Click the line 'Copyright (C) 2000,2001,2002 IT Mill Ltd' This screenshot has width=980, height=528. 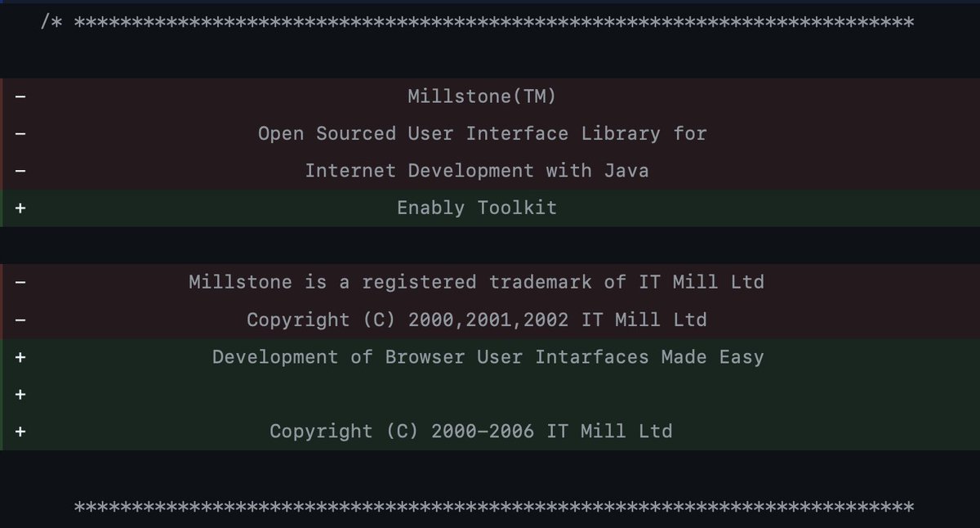click(x=477, y=320)
